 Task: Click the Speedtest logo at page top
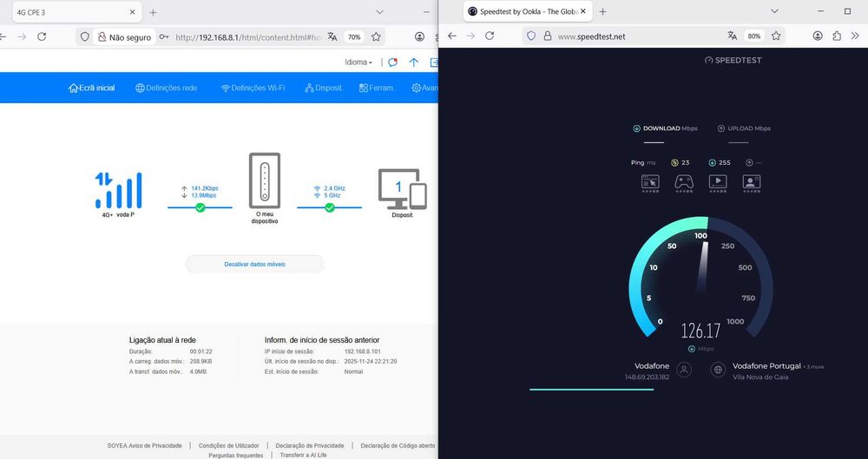(733, 60)
